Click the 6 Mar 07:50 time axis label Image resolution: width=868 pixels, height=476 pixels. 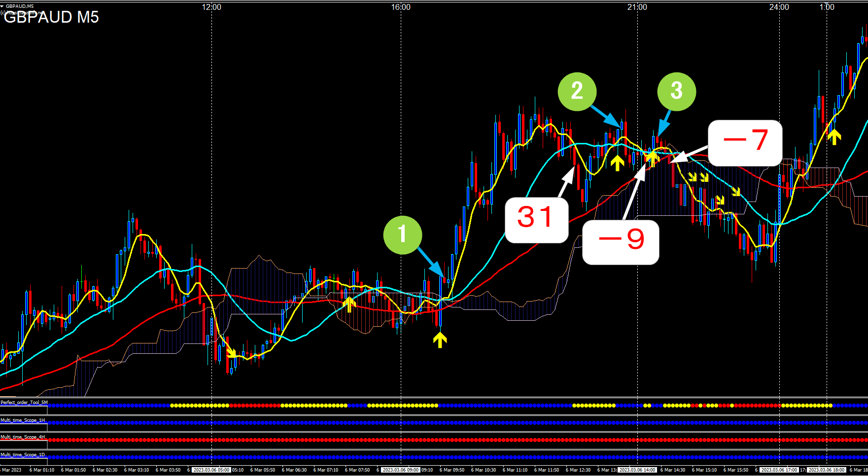pos(357,470)
